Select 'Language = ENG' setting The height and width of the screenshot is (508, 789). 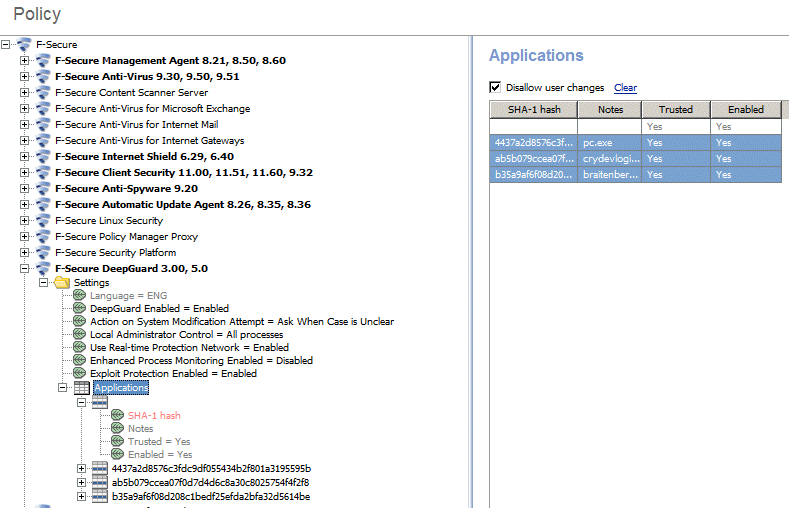coord(128,296)
